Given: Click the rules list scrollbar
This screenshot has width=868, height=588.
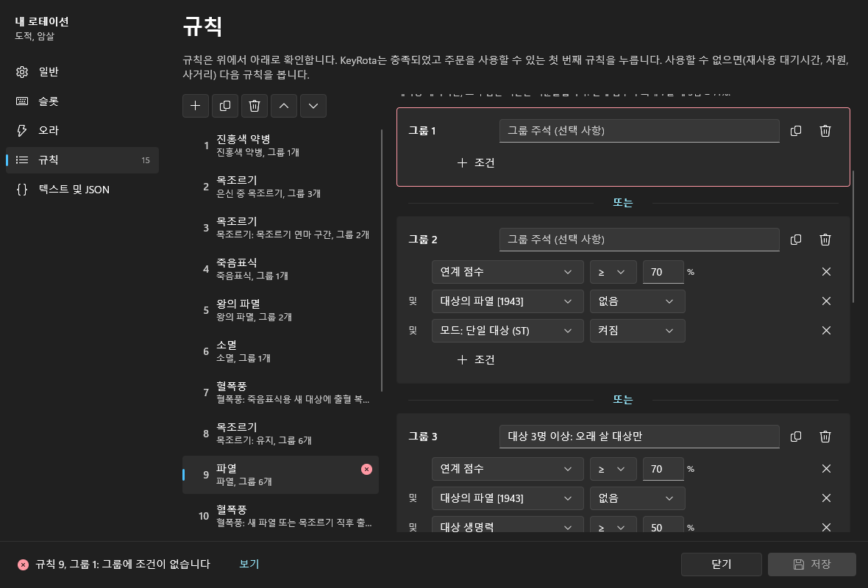Looking at the screenshot, I should 382,260.
